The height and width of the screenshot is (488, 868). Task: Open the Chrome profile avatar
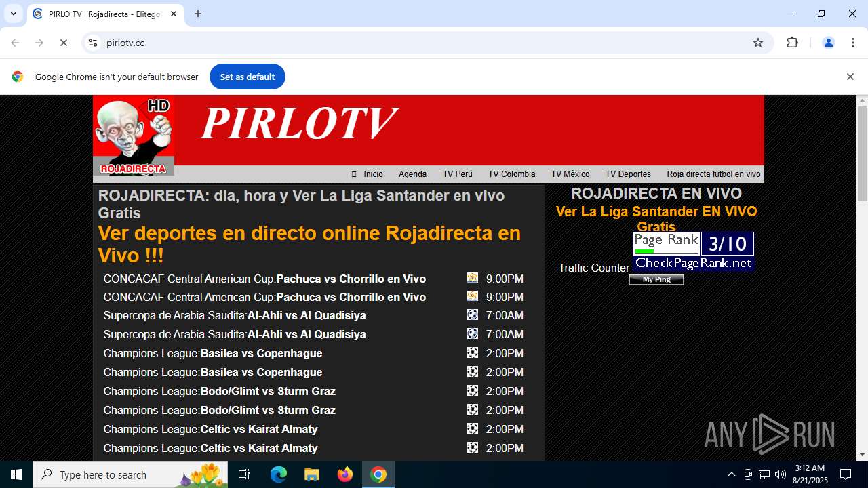[829, 43]
